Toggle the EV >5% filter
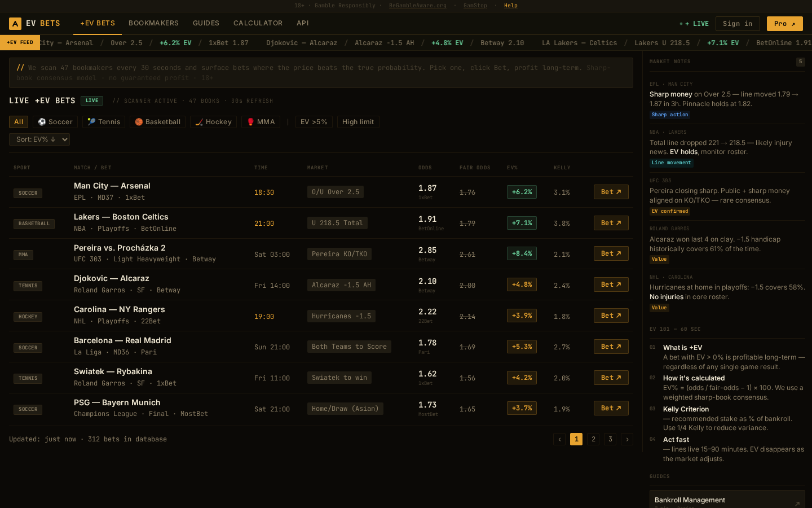This screenshot has height=508, width=812. coord(314,122)
